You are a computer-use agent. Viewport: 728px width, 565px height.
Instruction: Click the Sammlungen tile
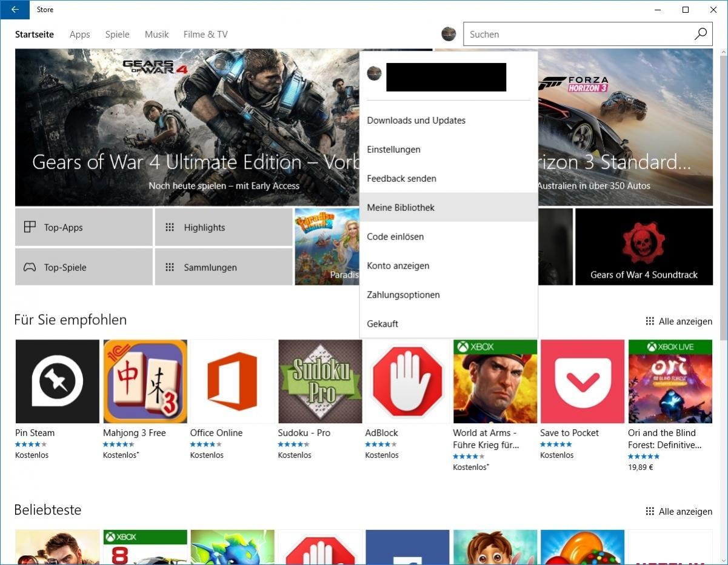pyautogui.click(x=224, y=267)
